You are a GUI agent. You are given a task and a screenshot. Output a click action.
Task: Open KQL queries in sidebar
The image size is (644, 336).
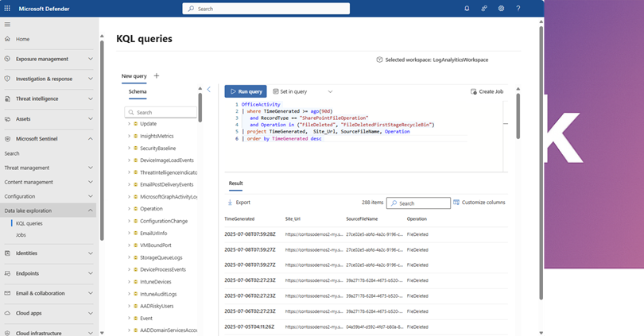[29, 223]
